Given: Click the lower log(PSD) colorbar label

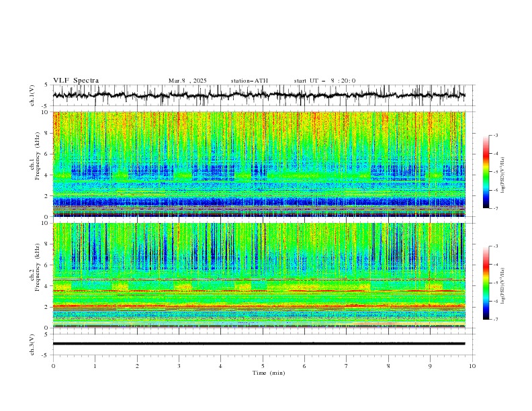Looking at the screenshot, I should [502, 286].
